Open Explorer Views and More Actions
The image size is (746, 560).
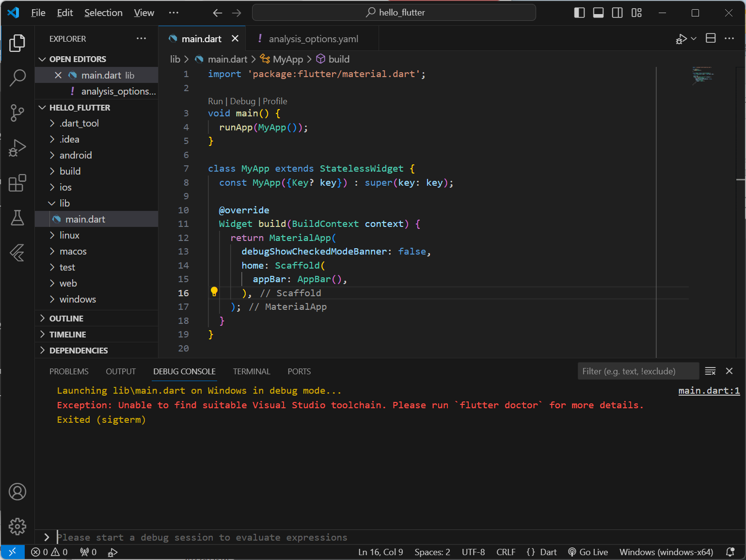(x=141, y=38)
